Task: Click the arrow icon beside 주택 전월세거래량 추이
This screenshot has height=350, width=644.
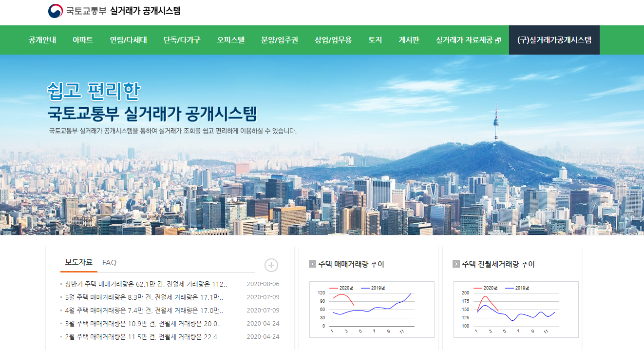Action: (x=456, y=264)
